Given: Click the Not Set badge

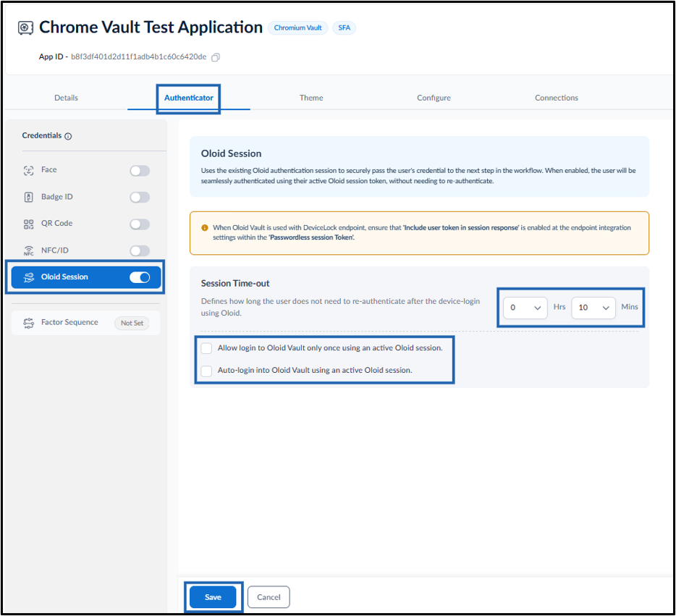Looking at the screenshot, I should click(x=132, y=323).
